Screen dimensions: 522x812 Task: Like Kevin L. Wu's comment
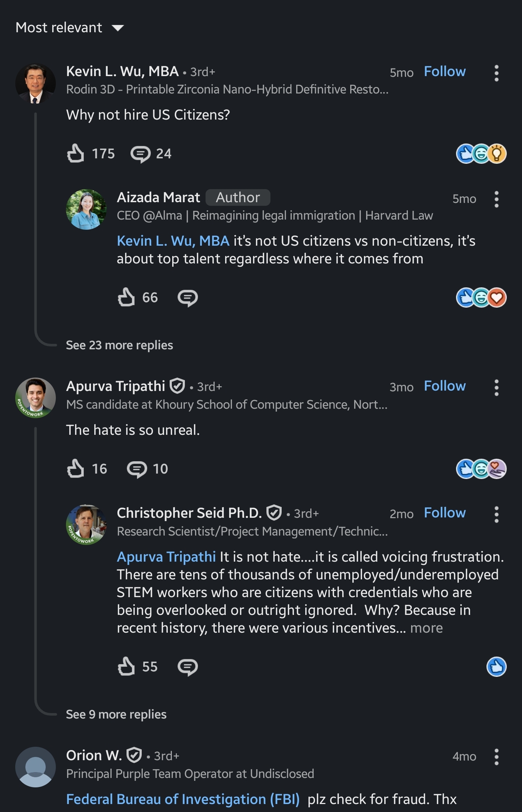[75, 153]
